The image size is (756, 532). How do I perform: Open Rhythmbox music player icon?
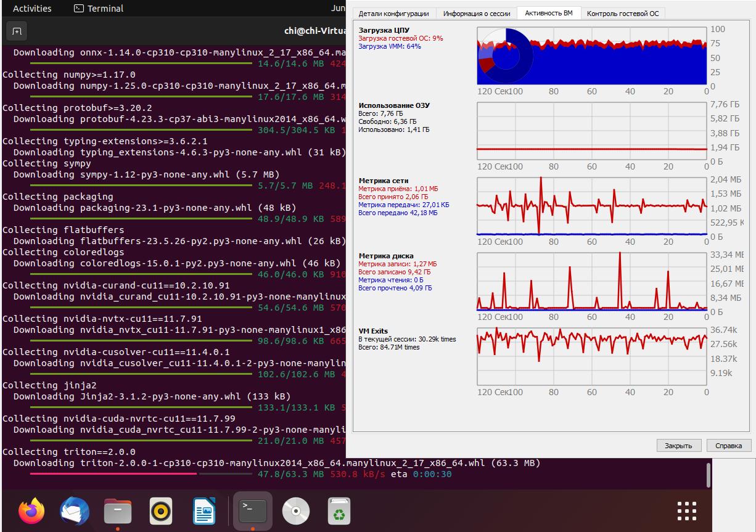pyautogui.click(x=161, y=511)
